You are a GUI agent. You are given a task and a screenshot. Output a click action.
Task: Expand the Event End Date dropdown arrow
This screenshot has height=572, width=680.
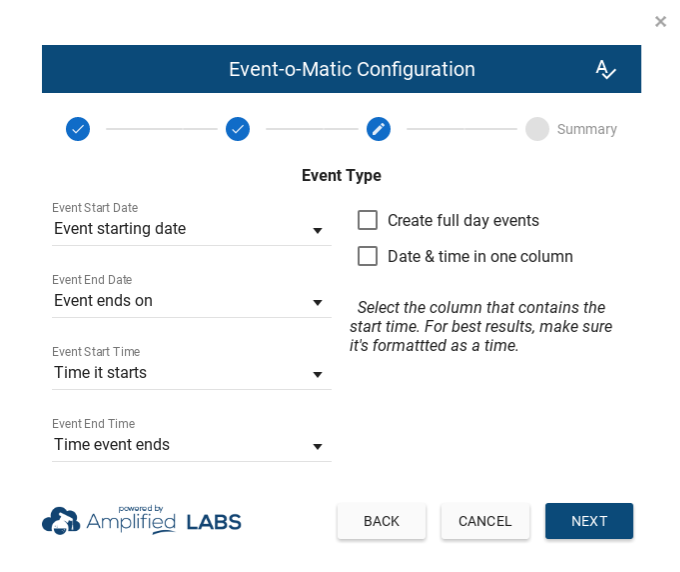pyautogui.click(x=317, y=302)
